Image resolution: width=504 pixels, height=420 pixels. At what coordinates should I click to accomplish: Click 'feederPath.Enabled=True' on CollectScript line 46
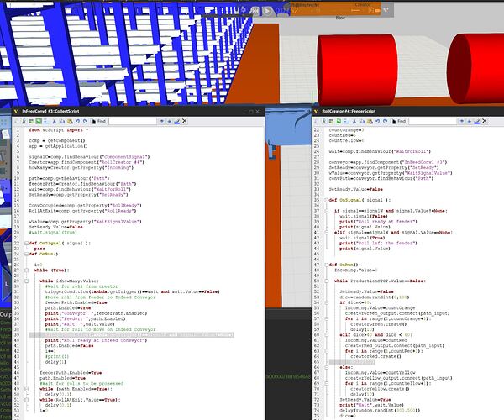71,373
